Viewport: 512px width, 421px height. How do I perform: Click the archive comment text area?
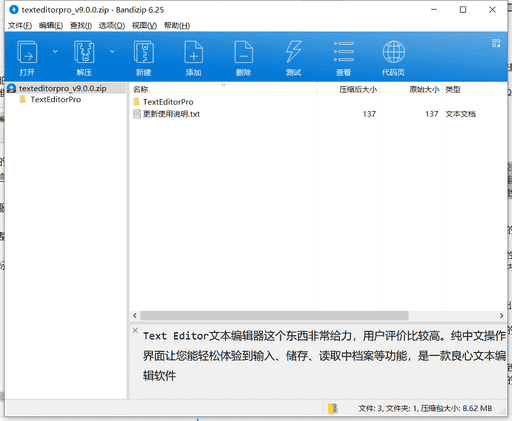click(323, 356)
